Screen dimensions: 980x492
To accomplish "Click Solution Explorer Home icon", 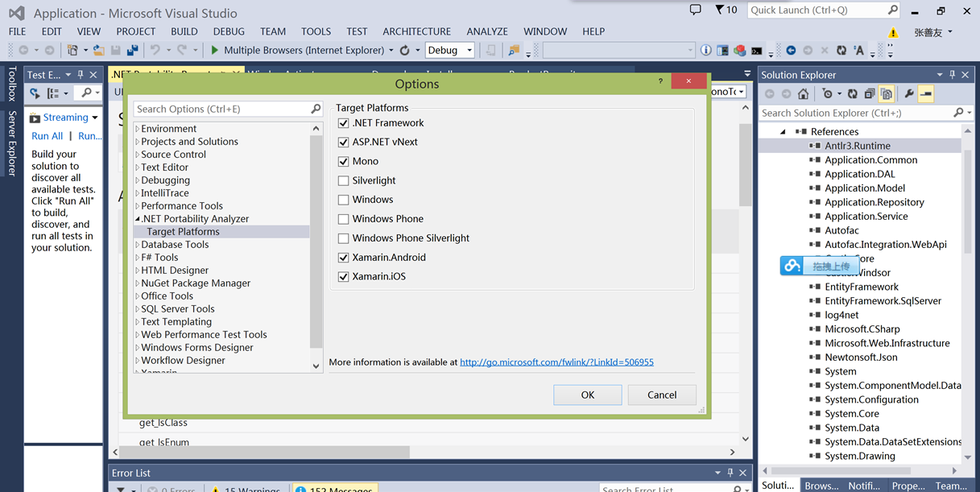I will pos(803,94).
